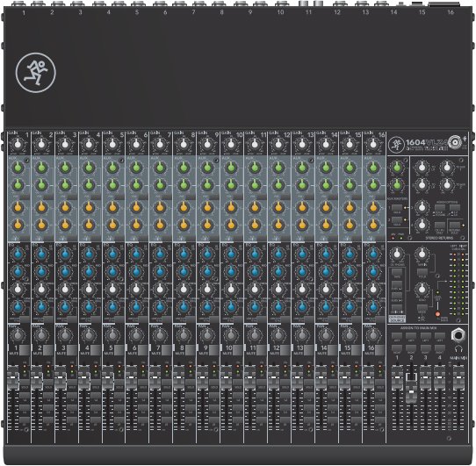The height and width of the screenshot is (466, 476).
Task: Click channel 4 pan knob
Action: click(89, 335)
